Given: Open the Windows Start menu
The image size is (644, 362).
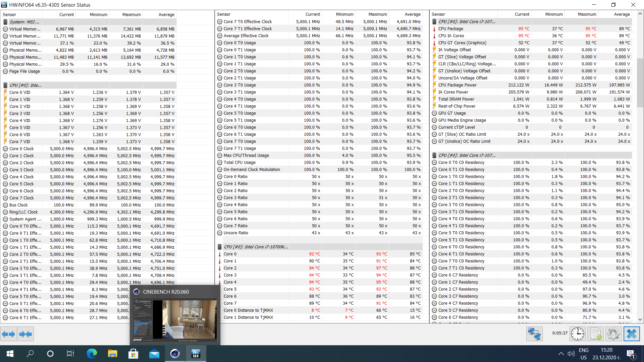Looking at the screenshot, I should coord(10,354).
